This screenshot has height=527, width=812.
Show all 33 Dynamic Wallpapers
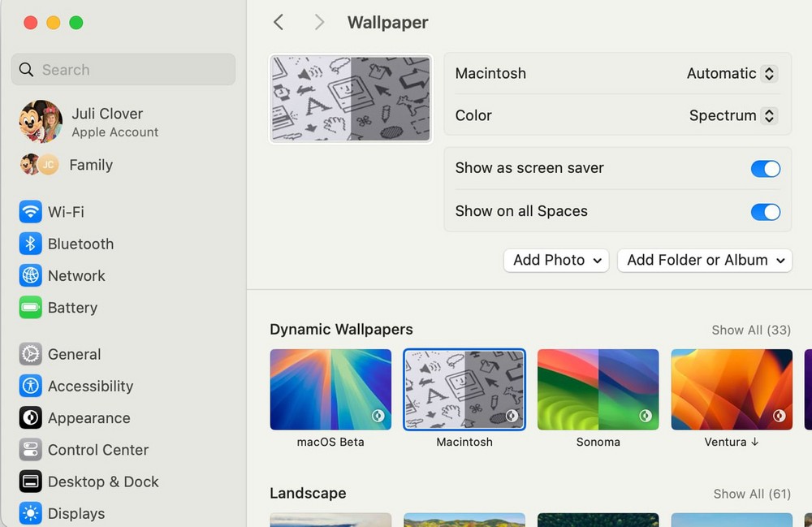pyautogui.click(x=750, y=330)
